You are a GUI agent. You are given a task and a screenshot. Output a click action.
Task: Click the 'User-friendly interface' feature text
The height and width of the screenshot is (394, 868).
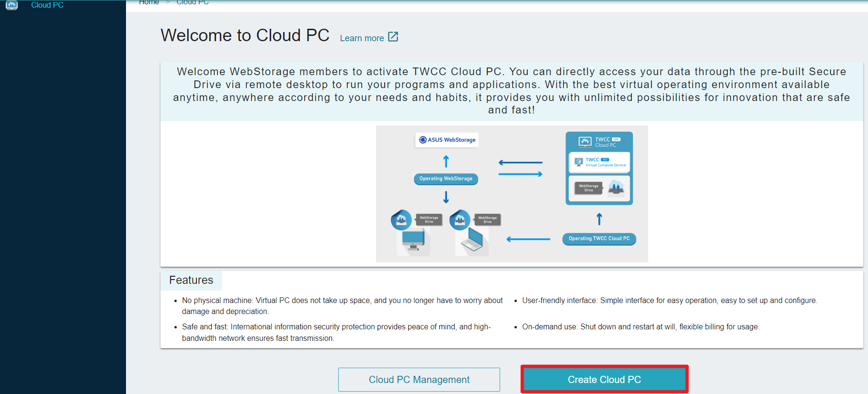click(x=670, y=301)
